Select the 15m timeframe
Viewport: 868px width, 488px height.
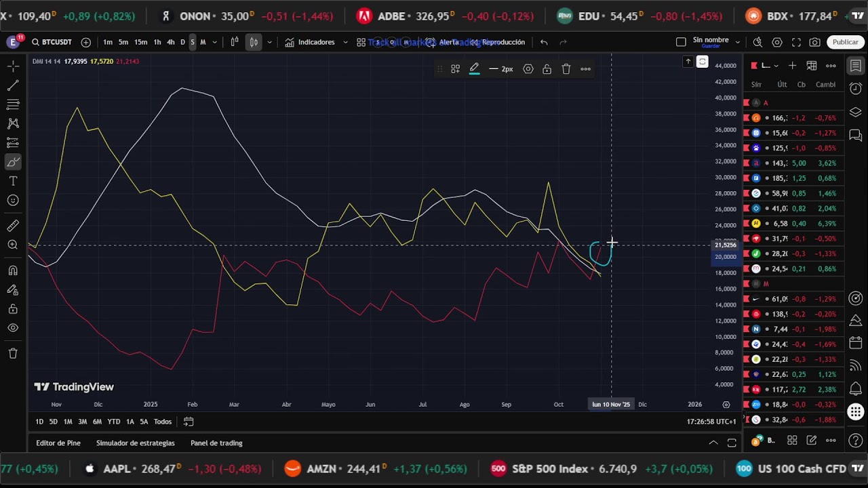point(140,42)
